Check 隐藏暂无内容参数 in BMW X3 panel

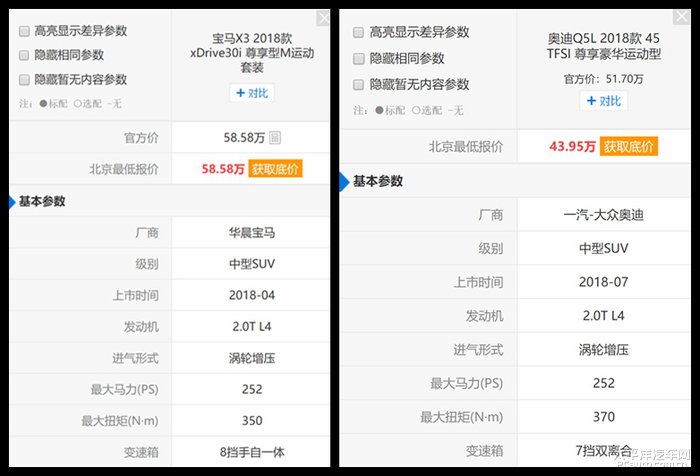pos(24,80)
